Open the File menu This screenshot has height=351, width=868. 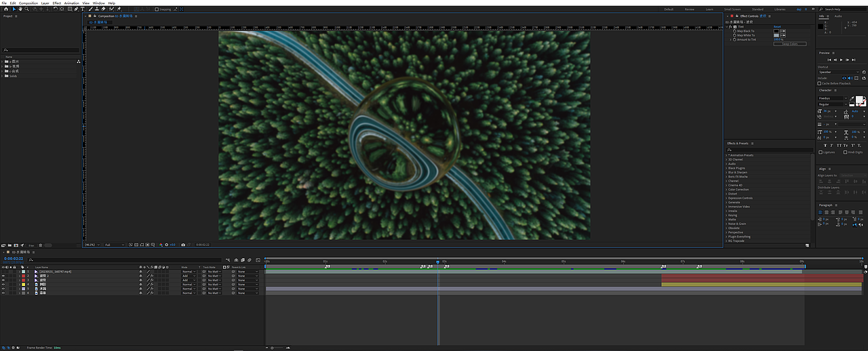tap(4, 3)
